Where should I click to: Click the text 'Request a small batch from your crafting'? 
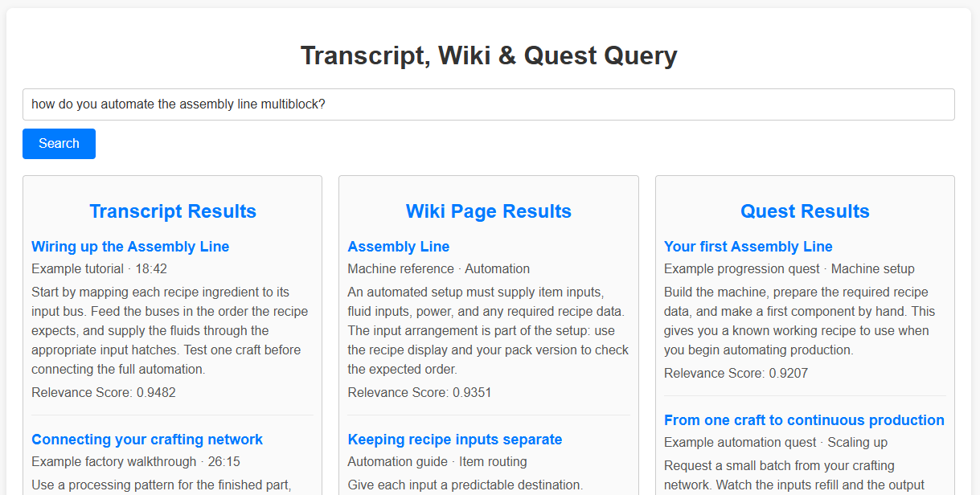779,466
